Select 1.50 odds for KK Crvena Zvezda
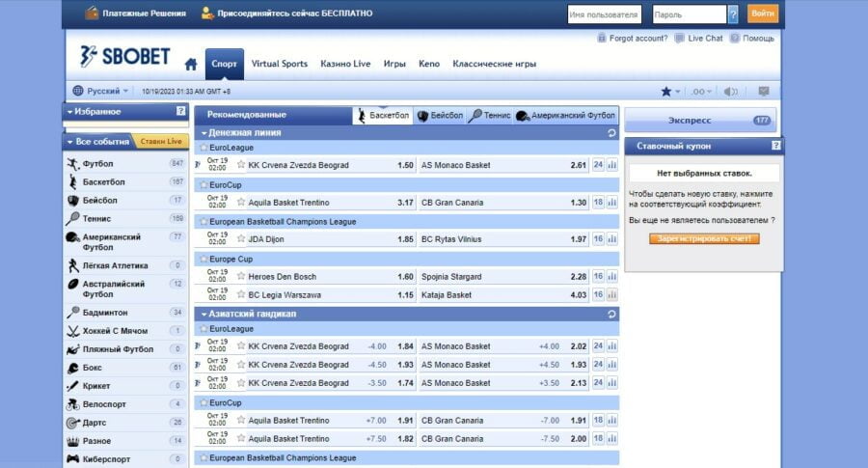Viewport: 868px width, 468px height. [405, 165]
